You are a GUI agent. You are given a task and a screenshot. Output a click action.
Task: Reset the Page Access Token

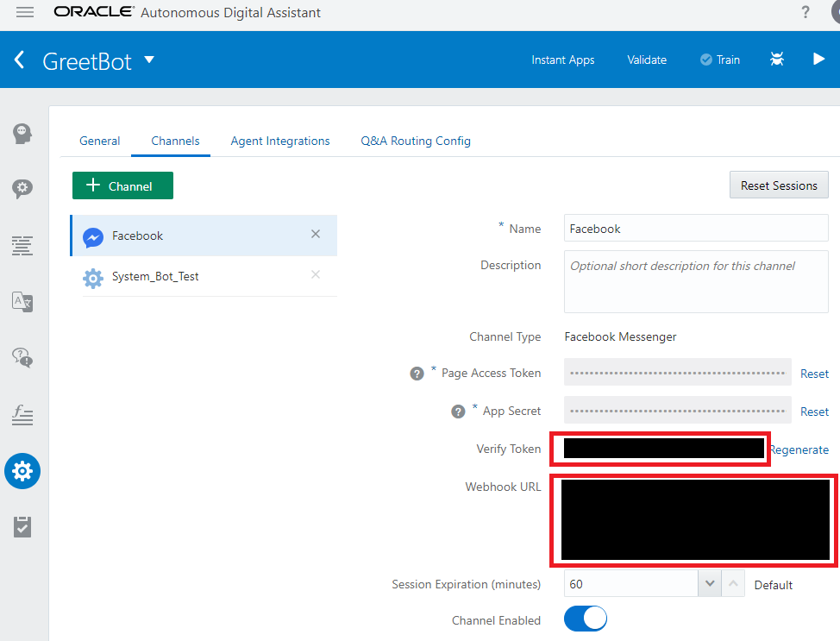(814, 374)
